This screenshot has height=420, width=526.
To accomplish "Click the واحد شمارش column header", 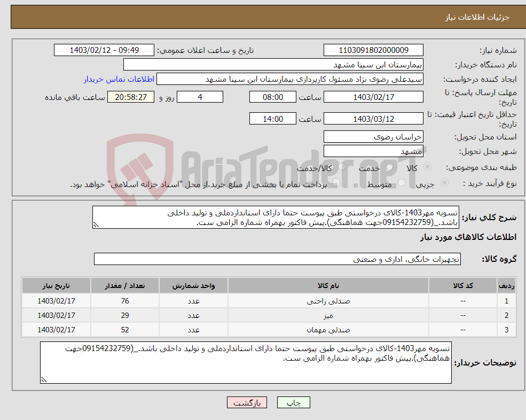I will click(193, 286).
